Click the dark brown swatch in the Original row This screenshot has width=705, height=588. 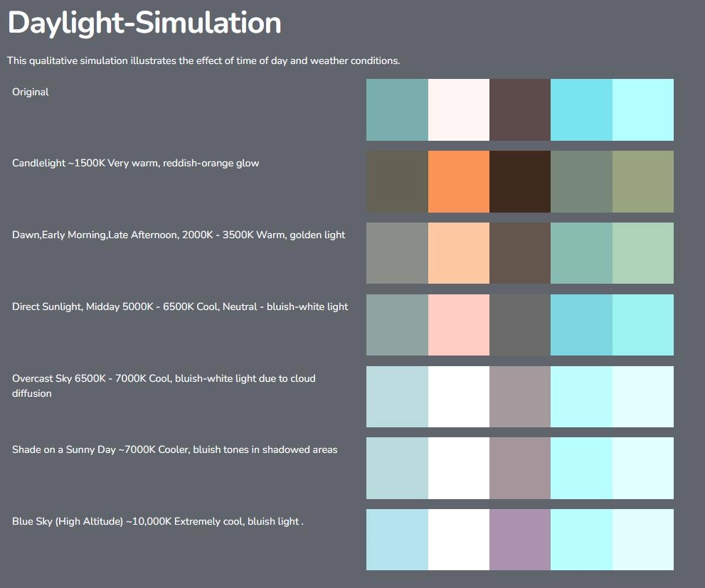520,109
